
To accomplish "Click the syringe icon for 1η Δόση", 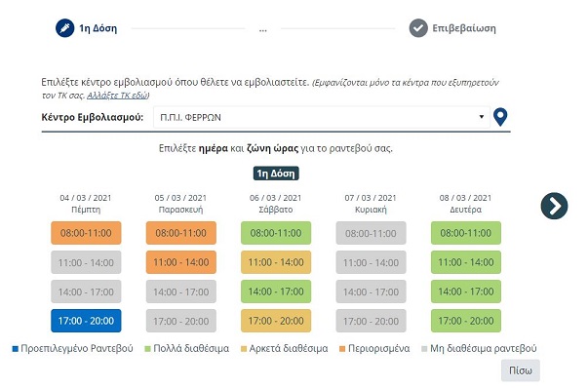I will (x=65, y=28).
